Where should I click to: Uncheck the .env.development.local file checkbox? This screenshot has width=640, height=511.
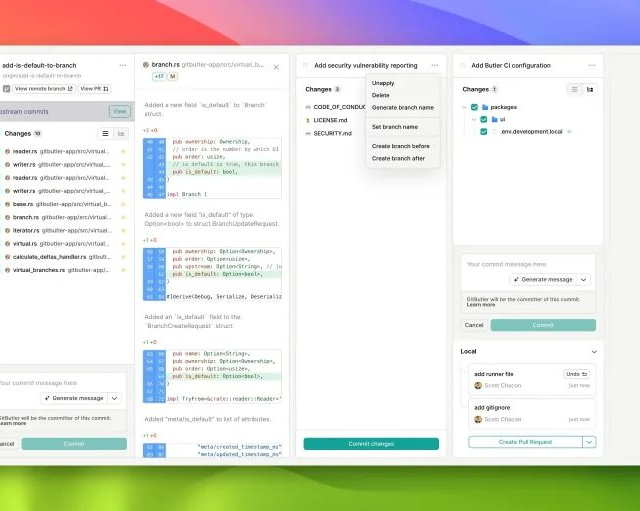484,131
